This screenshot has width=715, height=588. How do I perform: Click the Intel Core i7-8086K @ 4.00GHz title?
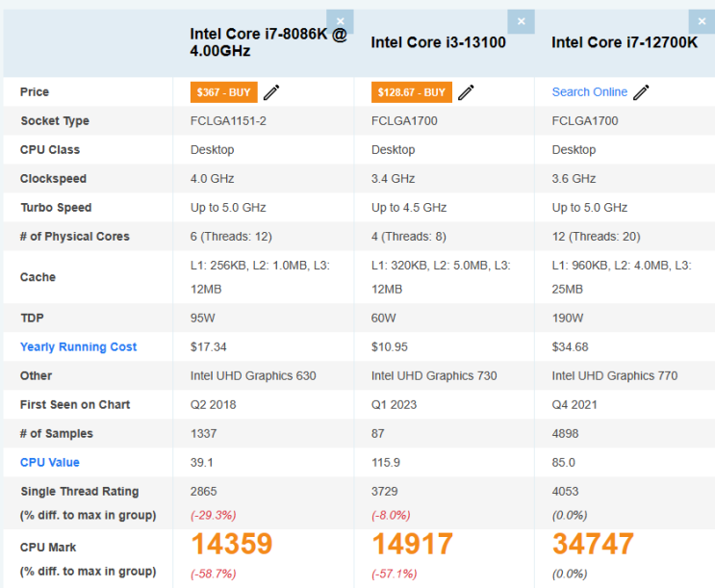pyautogui.click(x=268, y=42)
